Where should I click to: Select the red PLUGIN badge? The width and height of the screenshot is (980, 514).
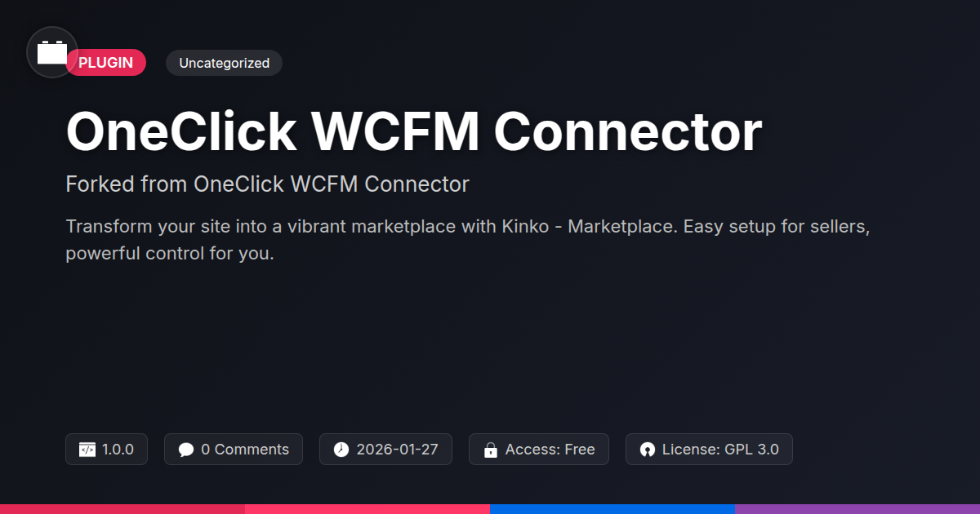[106, 63]
